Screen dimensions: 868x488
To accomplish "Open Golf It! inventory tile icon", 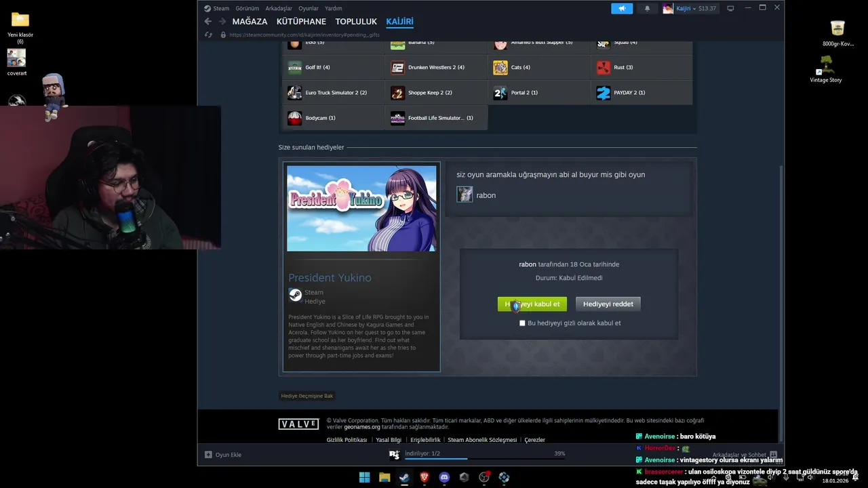I will pyautogui.click(x=294, y=67).
